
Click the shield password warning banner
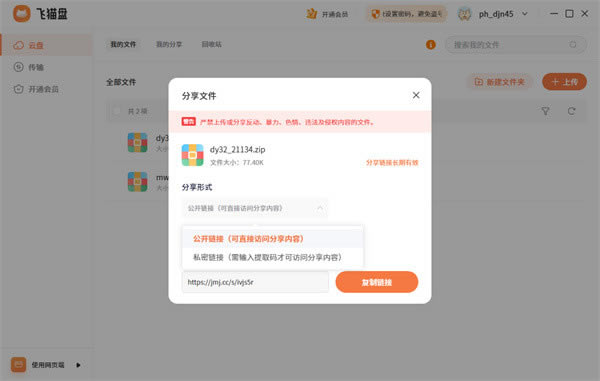point(407,14)
